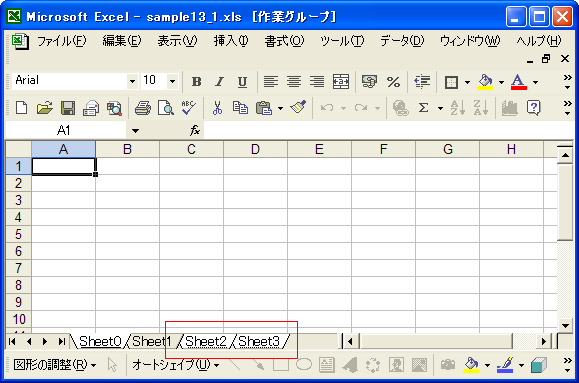The height and width of the screenshot is (383, 579).
Task: Switch to Sheet0 tab
Action: (x=100, y=342)
